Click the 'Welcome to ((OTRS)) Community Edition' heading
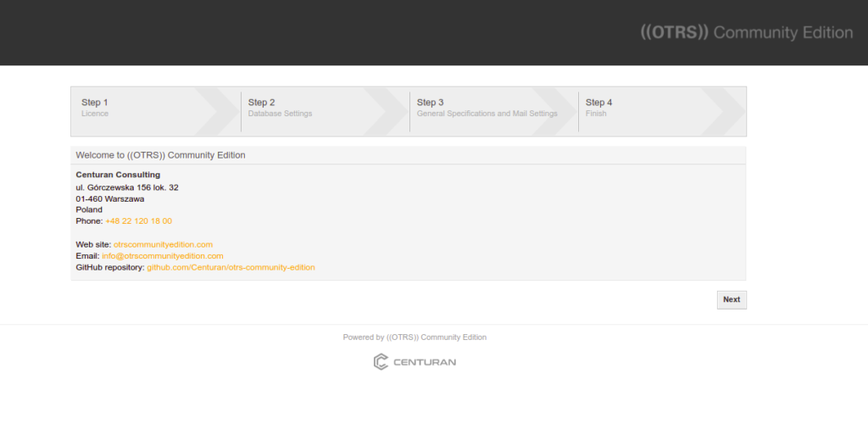This screenshot has width=868, height=424. [160, 155]
